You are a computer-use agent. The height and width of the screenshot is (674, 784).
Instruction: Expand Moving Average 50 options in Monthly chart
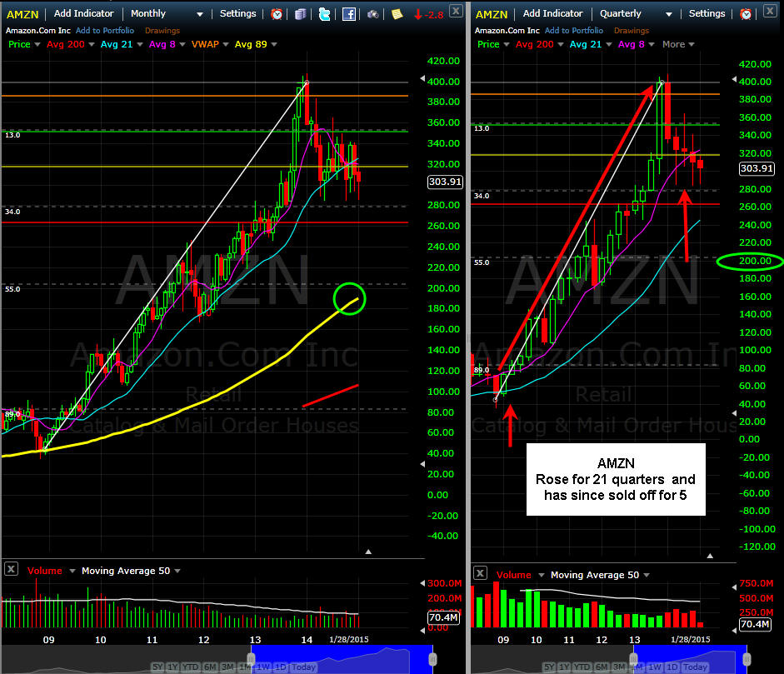coord(177,571)
